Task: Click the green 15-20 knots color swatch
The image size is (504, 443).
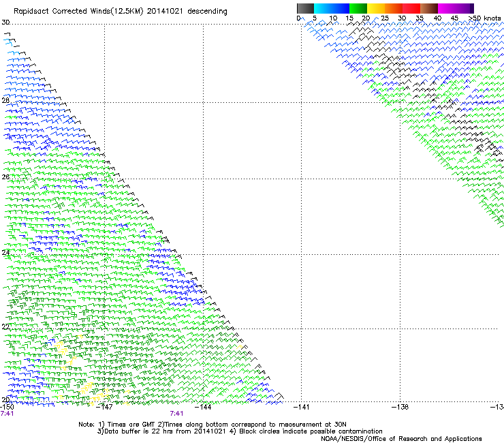Action: coord(358,8)
